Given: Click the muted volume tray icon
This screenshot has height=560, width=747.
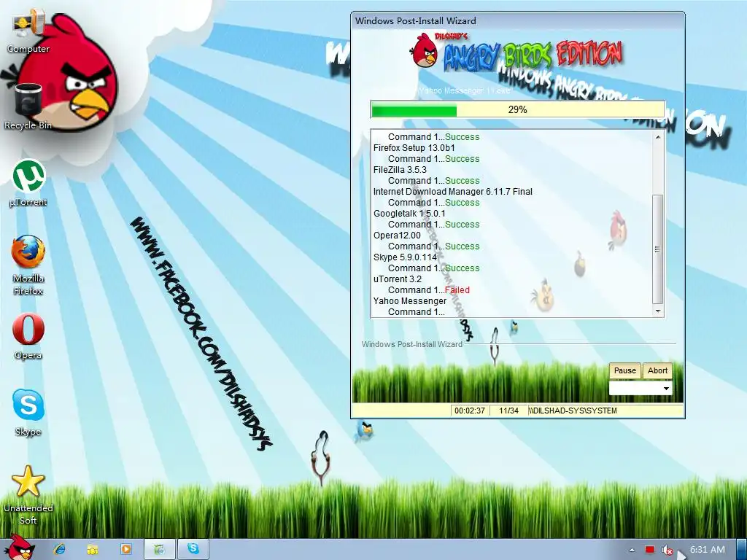Looking at the screenshot, I should (667, 551).
